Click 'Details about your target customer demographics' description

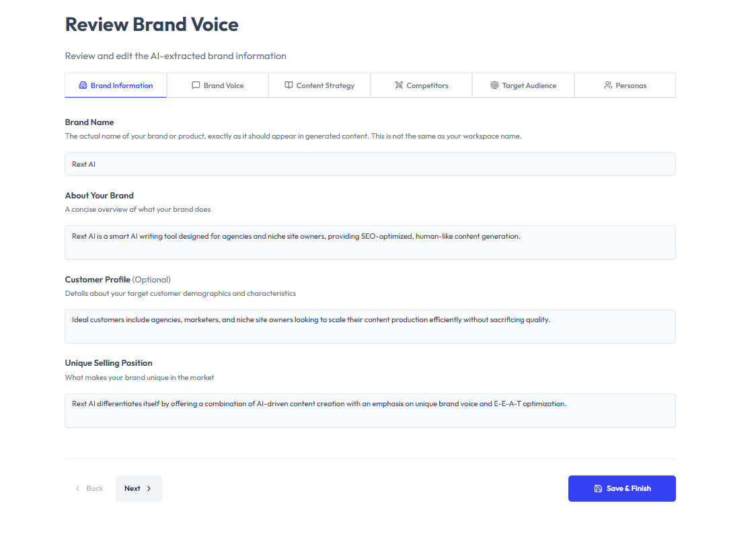[x=180, y=293]
